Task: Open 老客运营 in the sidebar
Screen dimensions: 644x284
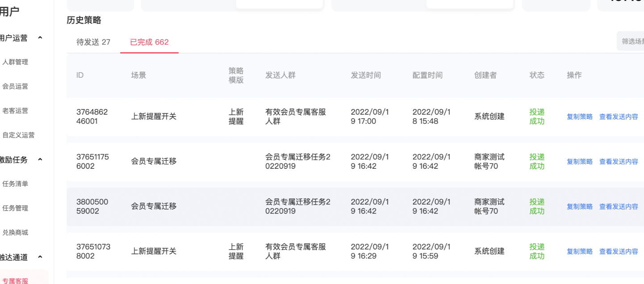Action: tap(16, 110)
